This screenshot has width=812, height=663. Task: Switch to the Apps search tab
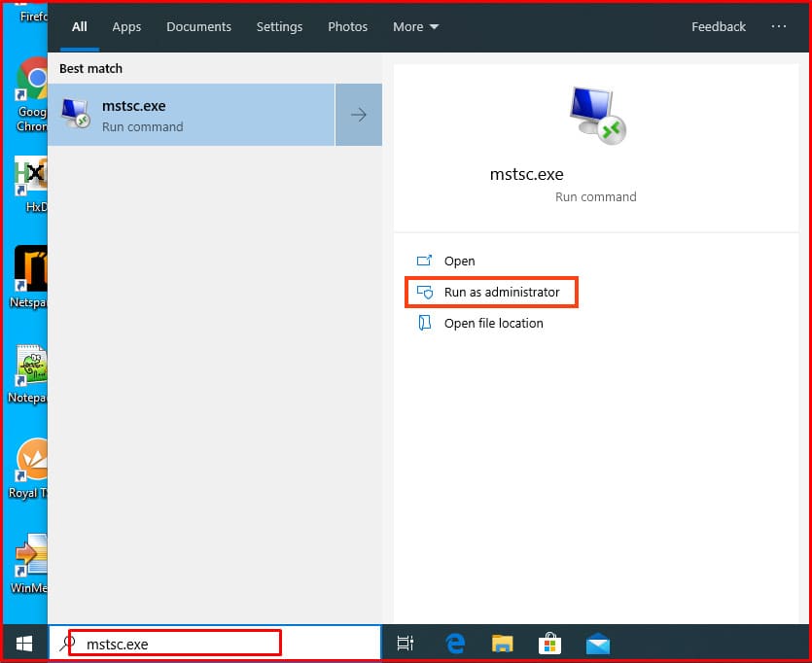(x=126, y=27)
